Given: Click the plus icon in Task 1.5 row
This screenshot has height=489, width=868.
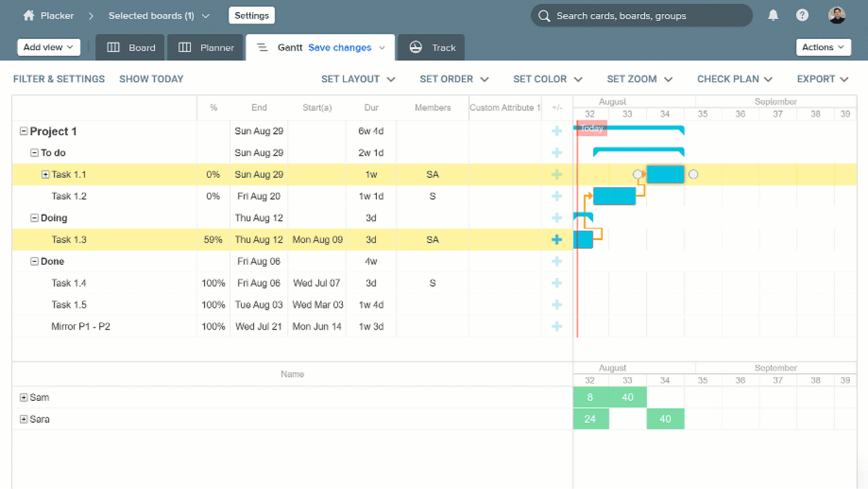Looking at the screenshot, I should (x=557, y=305).
